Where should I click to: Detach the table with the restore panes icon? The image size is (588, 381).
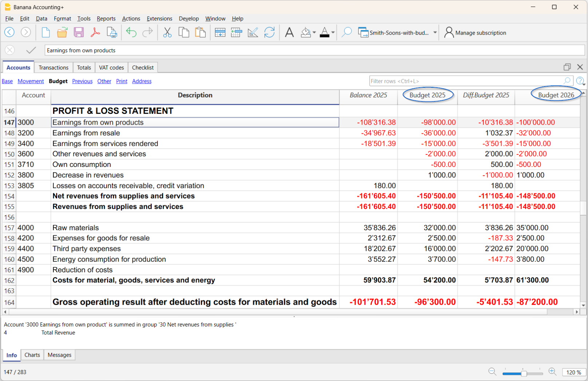pos(567,67)
